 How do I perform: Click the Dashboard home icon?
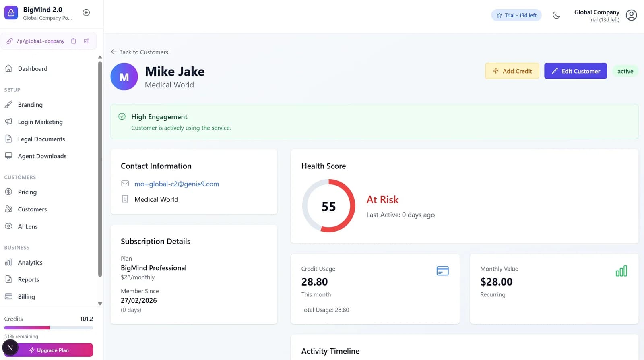[8, 68]
